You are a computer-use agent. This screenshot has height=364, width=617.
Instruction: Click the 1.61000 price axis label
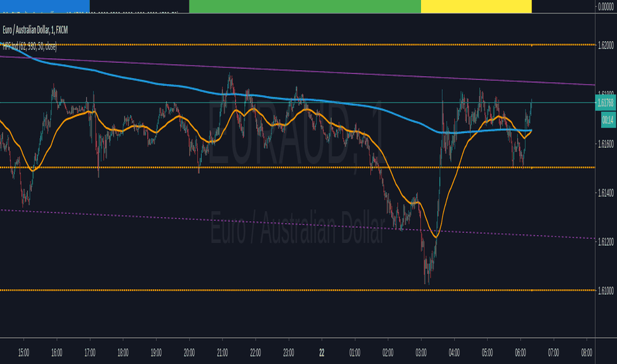[606, 291]
